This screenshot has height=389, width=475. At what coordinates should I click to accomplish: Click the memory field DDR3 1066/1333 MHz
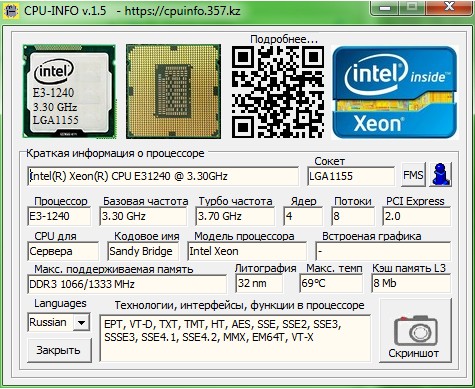(127, 284)
